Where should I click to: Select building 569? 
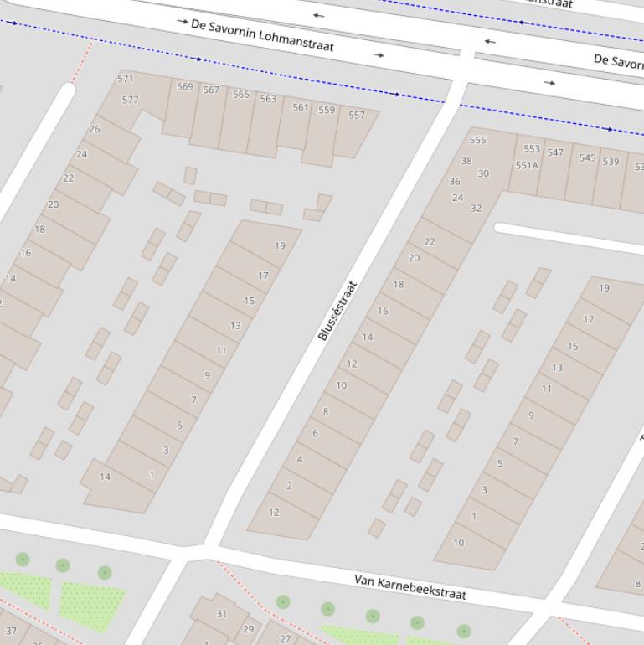click(x=184, y=86)
